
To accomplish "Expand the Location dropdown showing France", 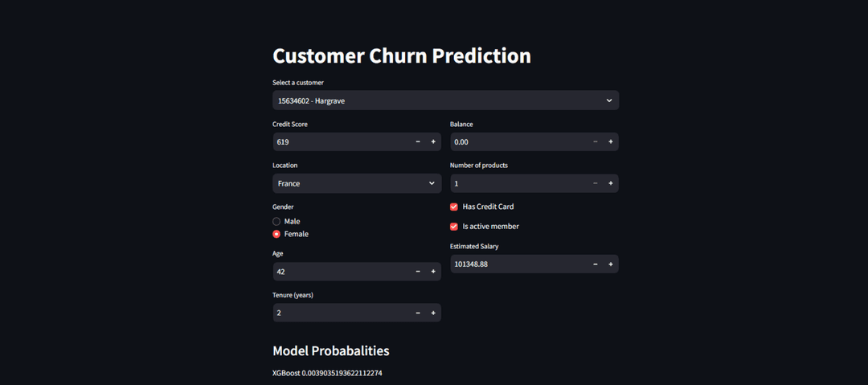I will (357, 183).
